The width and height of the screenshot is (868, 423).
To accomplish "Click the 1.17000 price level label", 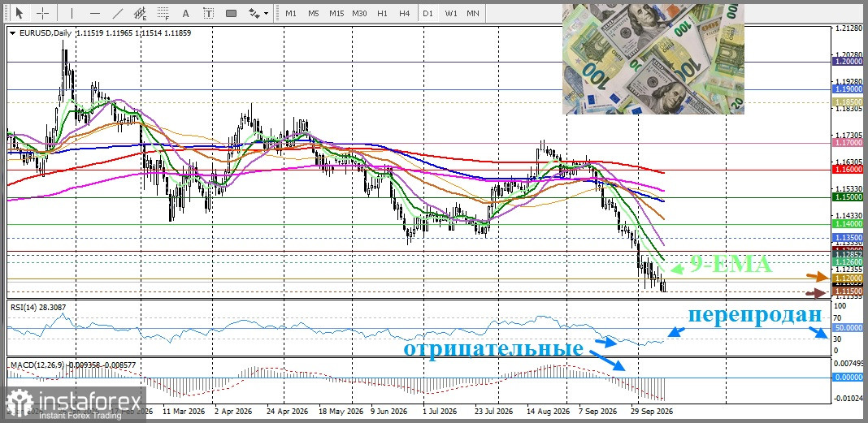I will 848,143.
